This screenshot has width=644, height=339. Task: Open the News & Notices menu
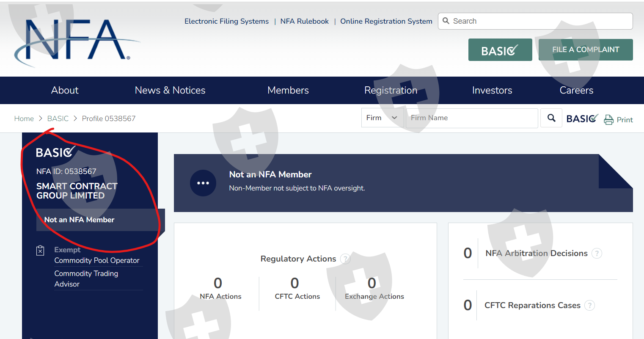170,90
